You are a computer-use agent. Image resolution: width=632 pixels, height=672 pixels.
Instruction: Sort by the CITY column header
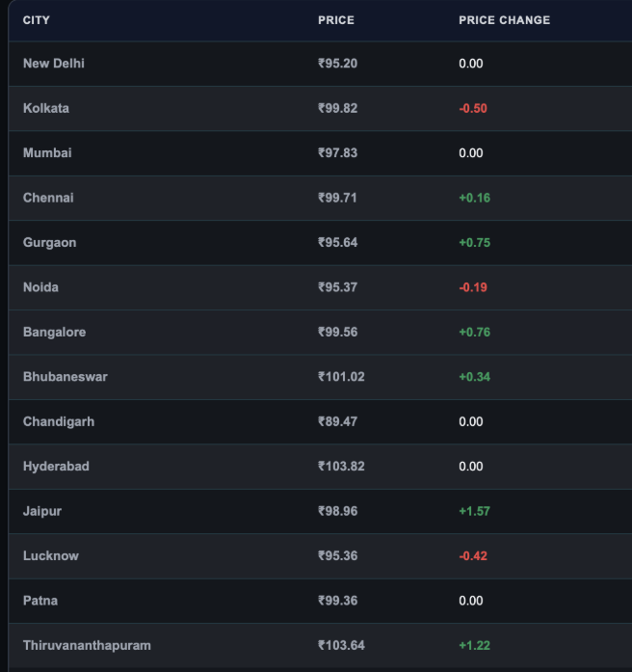[37, 20]
